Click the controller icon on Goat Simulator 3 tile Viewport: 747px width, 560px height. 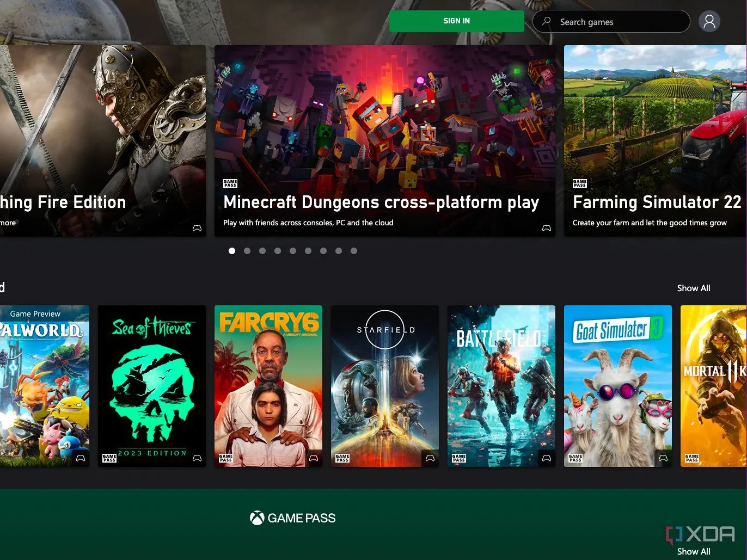(x=663, y=459)
